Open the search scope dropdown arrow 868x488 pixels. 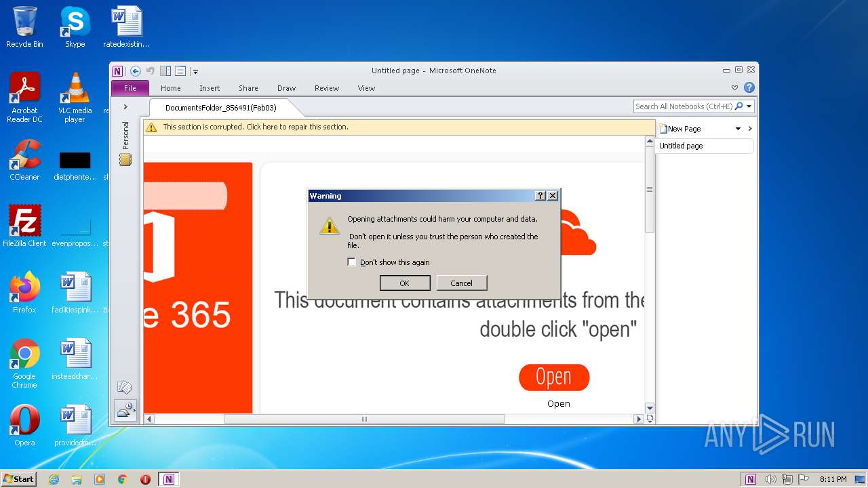pyautogui.click(x=749, y=106)
